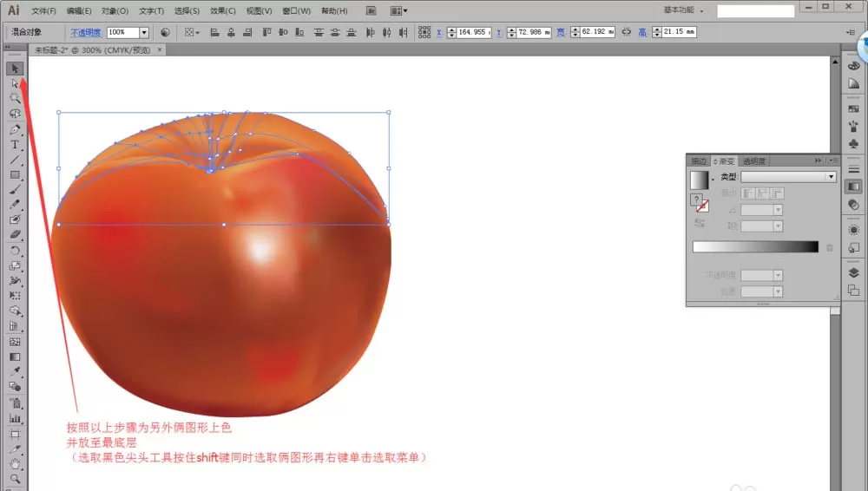Open the 类型 gradient type dropdown
Viewport: 868px width, 491px height.
[x=788, y=177]
